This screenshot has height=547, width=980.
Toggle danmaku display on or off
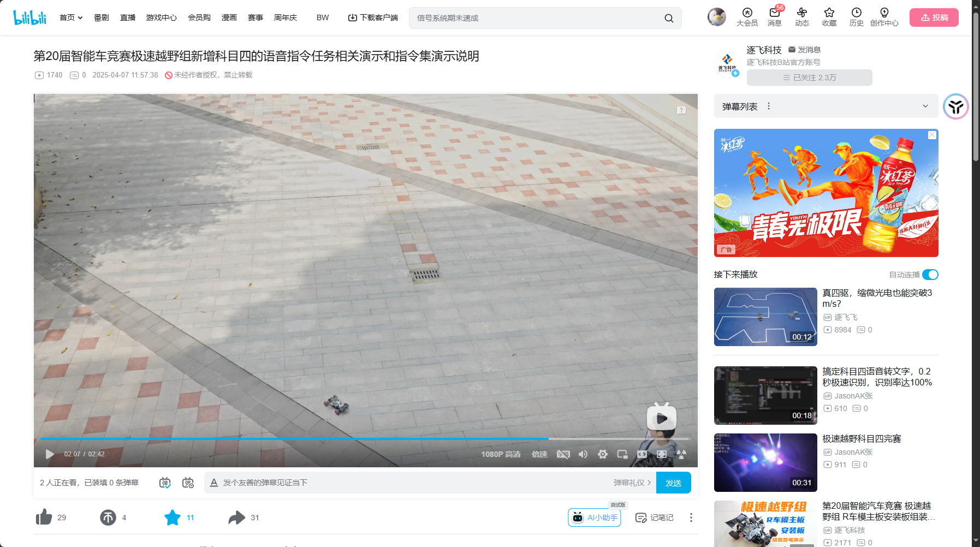165,483
